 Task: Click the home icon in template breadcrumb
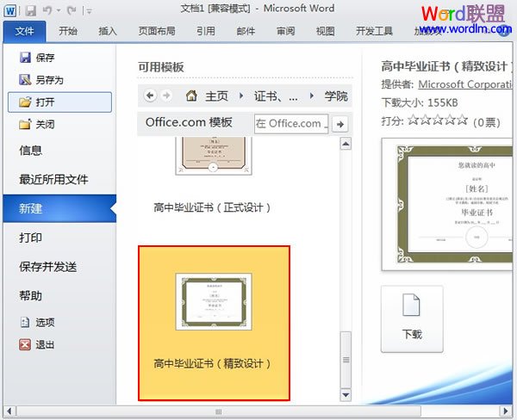coord(191,96)
